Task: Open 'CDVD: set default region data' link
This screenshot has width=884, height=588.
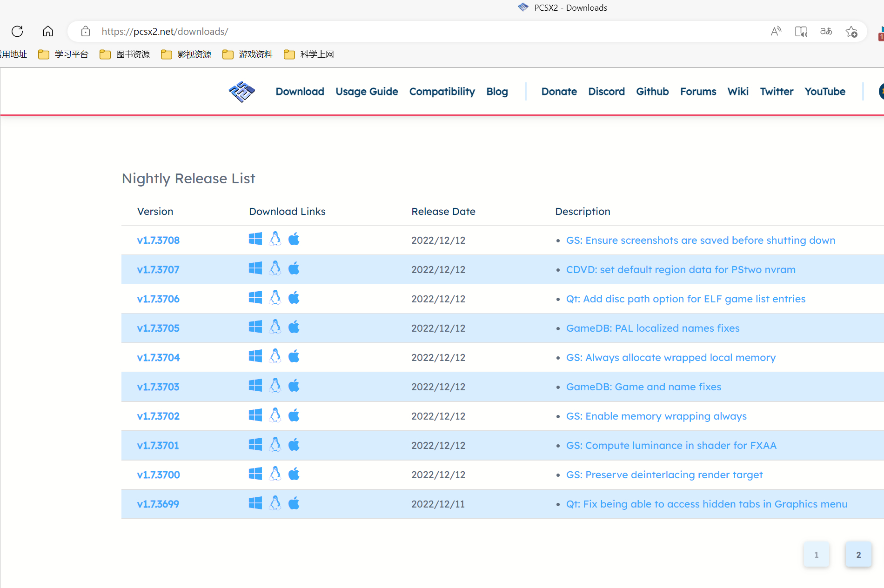Action: (681, 270)
